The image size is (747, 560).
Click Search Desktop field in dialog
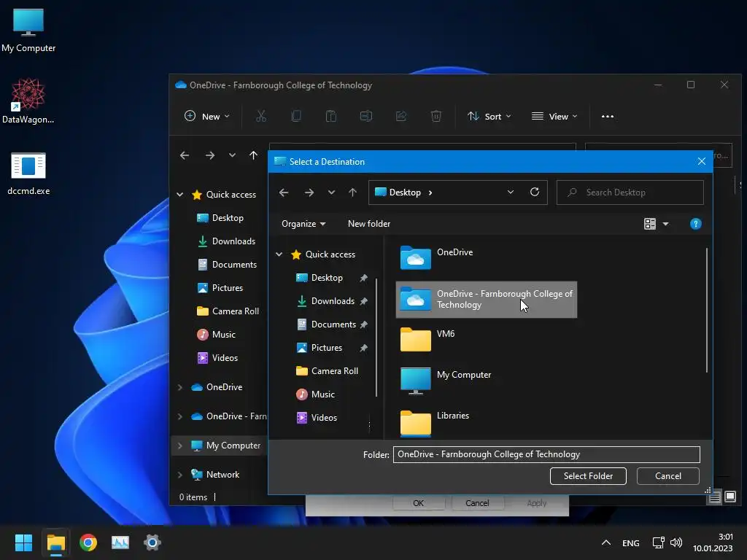coord(630,192)
